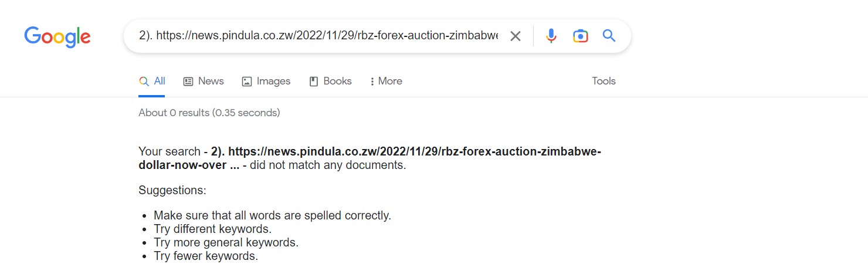
Task: Open the Books results tab
Action: [x=331, y=82]
